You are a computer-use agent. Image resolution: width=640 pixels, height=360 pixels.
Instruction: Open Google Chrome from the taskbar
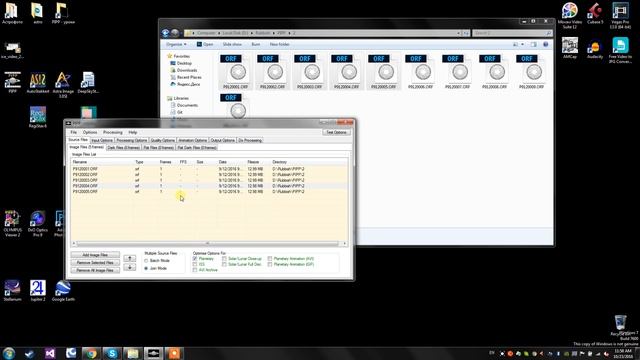pos(91,353)
